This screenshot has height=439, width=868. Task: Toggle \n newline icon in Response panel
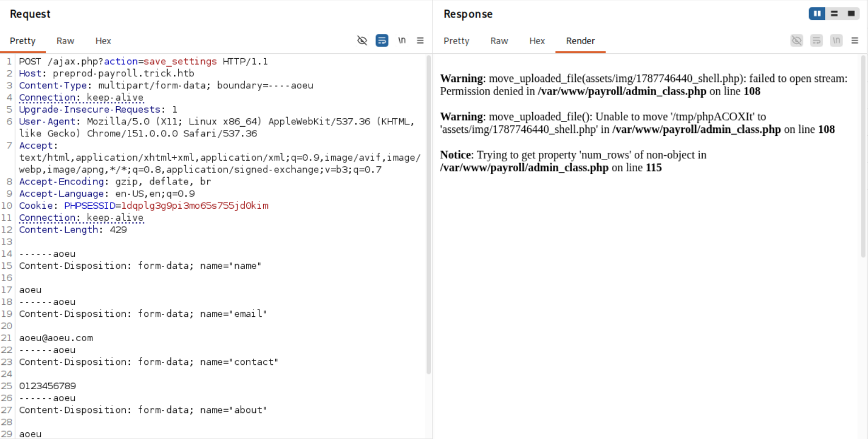[836, 41]
